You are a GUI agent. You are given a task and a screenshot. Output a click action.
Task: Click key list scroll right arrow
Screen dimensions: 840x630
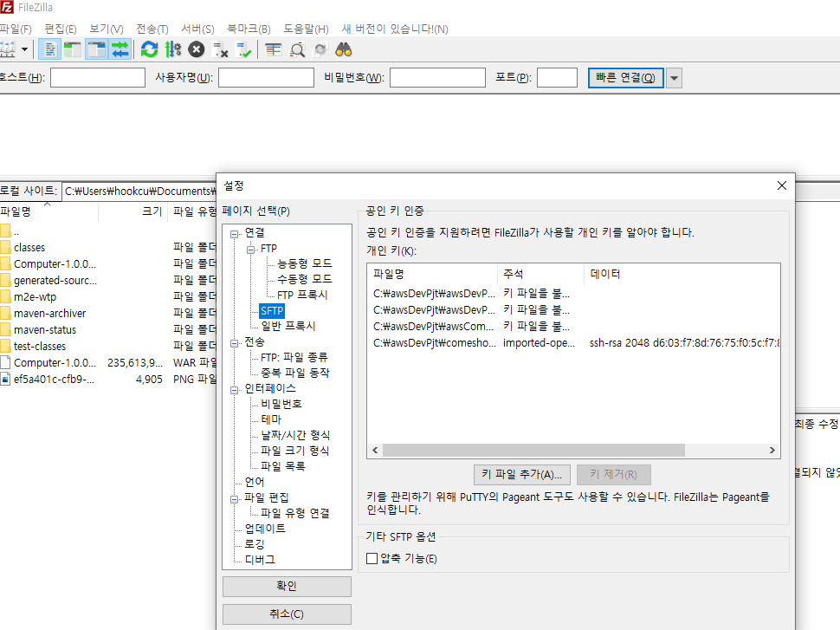(x=772, y=450)
